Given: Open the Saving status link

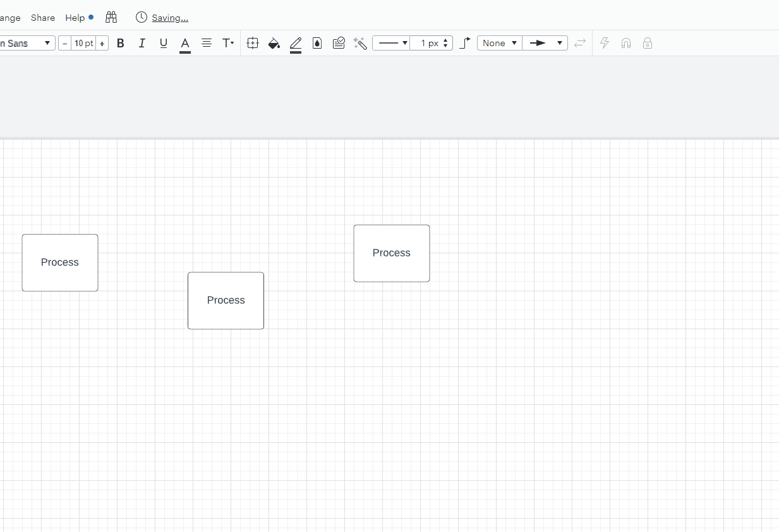Looking at the screenshot, I should point(170,18).
